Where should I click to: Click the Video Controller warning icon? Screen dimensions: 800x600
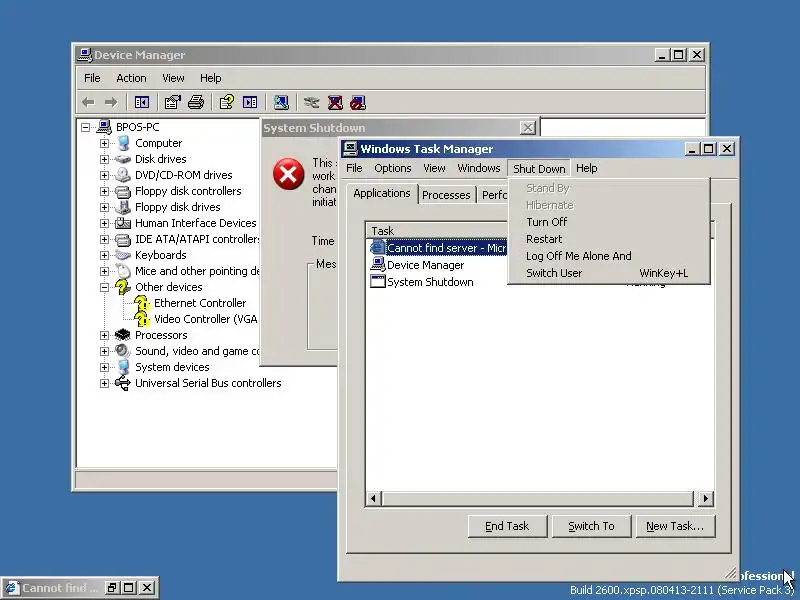click(142, 319)
